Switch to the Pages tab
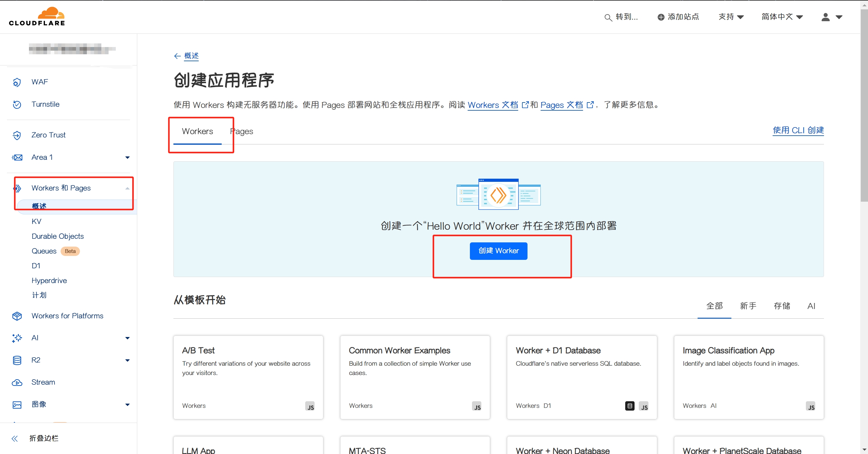Viewport: 868px width, 454px height. [x=242, y=131]
